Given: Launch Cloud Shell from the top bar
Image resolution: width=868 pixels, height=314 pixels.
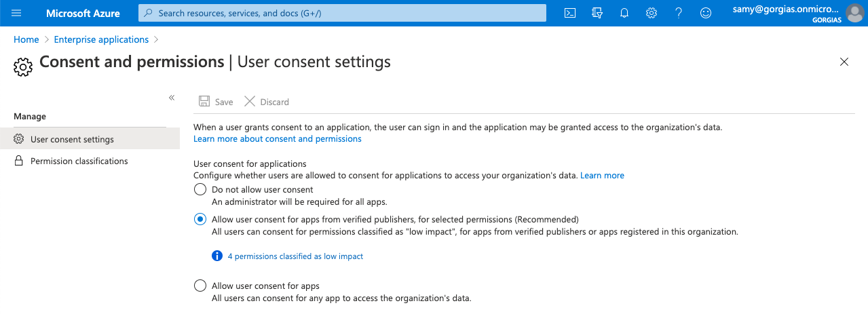Looking at the screenshot, I should click(x=571, y=13).
